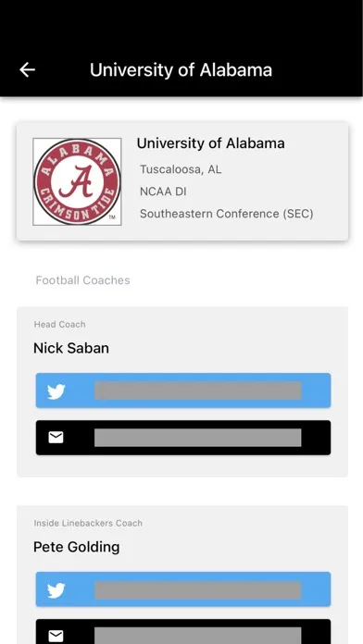This screenshot has height=644, width=363.
Task: Select the University of Alabama header title
Action: point(181,69)
